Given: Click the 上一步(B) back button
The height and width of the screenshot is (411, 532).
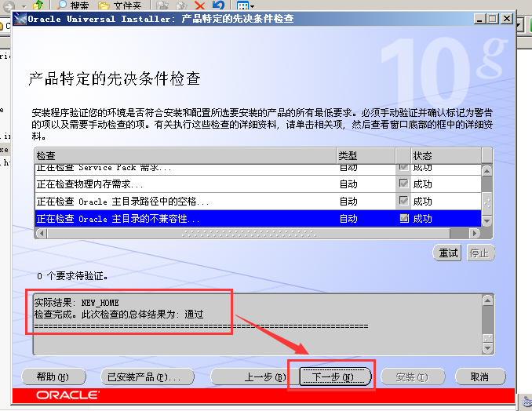Looking at the screenshot, I should click(255, 376).
